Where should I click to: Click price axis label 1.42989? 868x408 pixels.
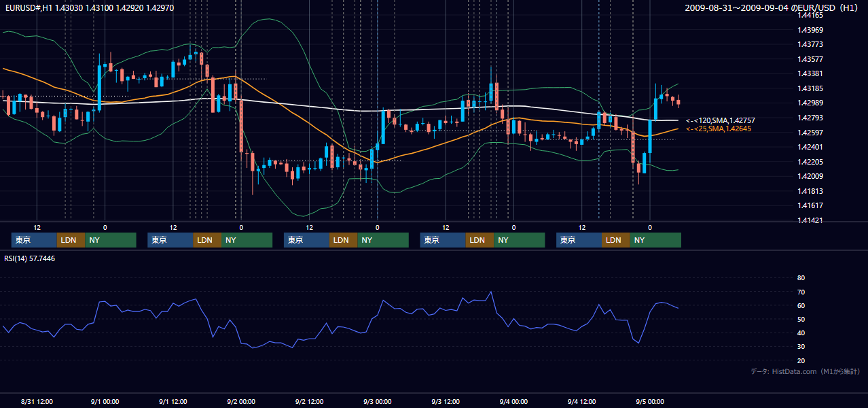(810, 103)
